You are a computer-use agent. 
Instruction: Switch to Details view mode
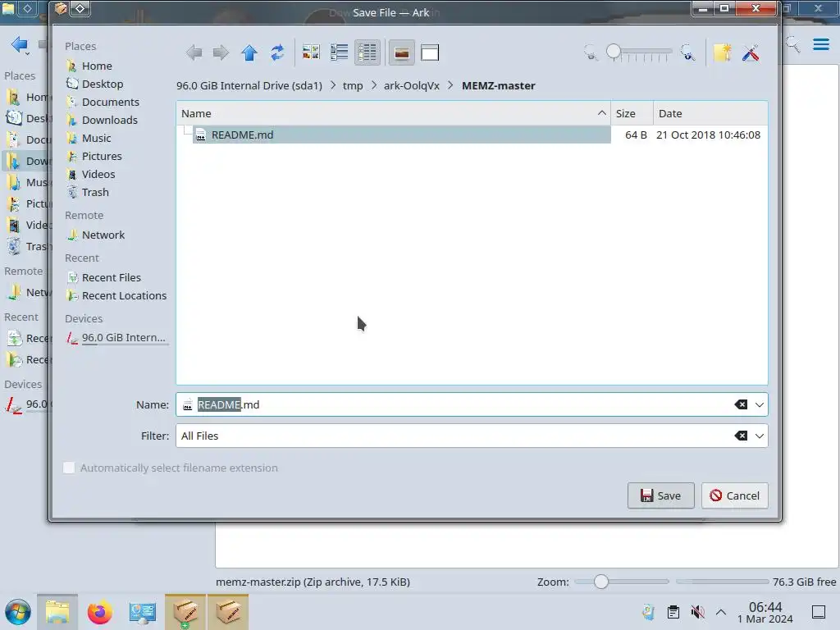click(367, 52)
